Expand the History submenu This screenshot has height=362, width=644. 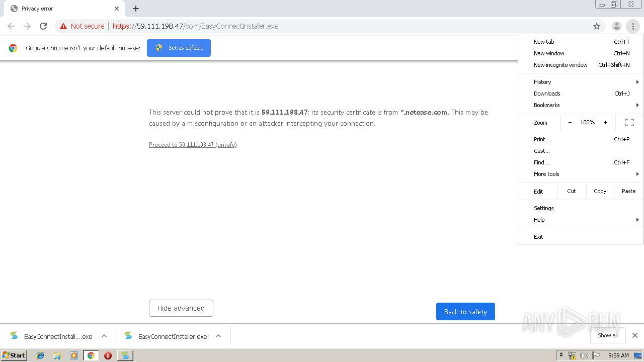(581, 82)
